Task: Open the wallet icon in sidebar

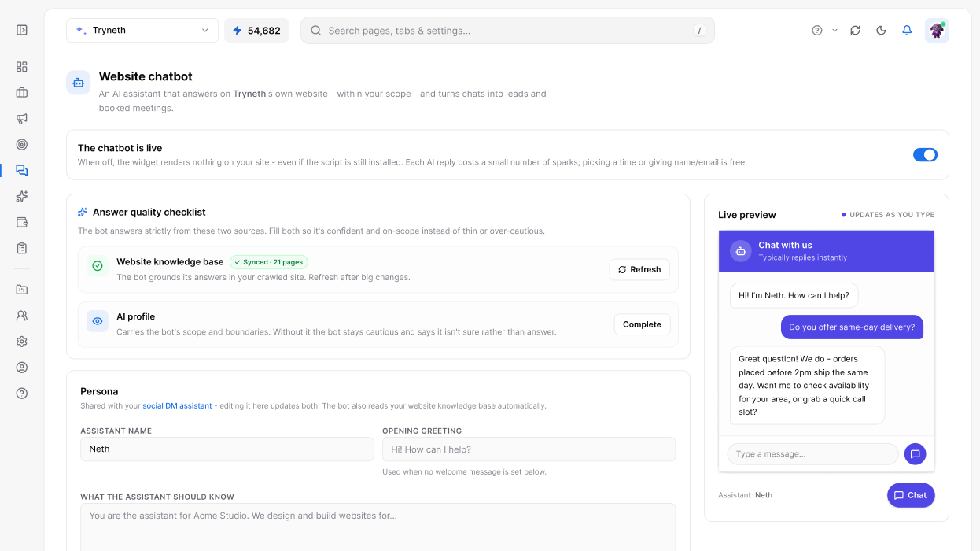Action: pos(22,223)
